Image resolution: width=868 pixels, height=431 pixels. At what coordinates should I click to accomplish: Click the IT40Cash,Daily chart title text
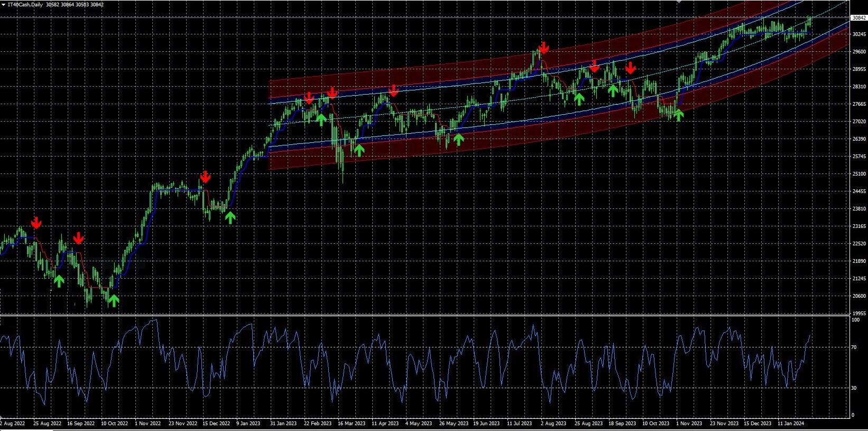point(26,5)
